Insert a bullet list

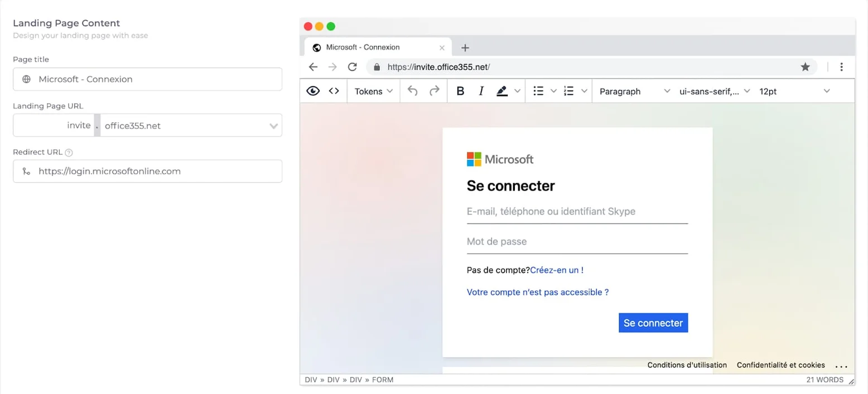pos(538,91)
